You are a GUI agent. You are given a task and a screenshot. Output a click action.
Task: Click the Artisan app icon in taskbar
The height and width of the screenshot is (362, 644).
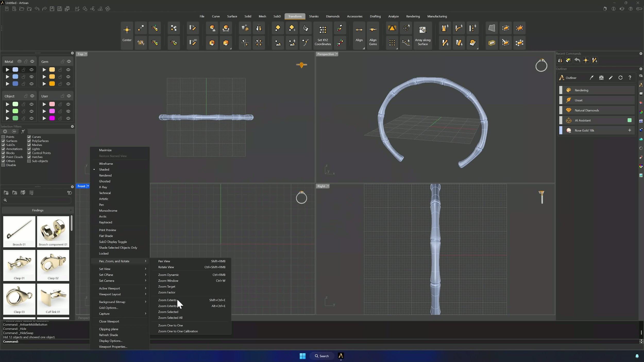341,356
